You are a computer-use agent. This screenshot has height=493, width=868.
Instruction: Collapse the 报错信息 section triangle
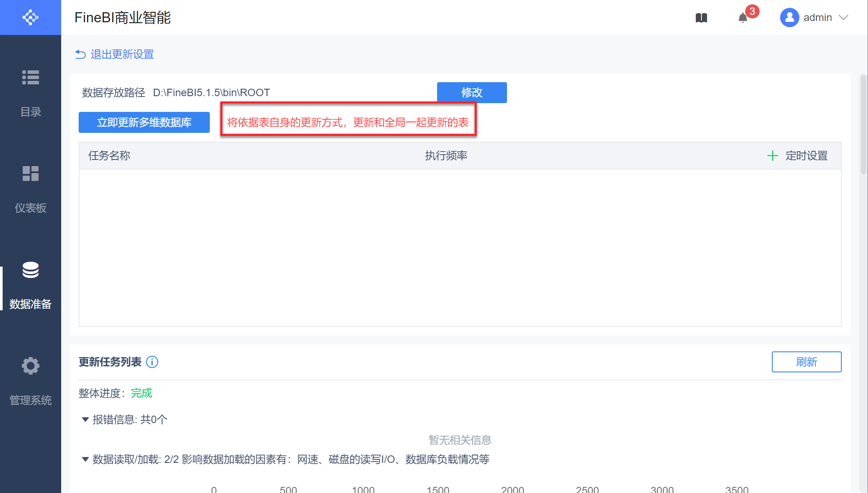coord(85,420)
